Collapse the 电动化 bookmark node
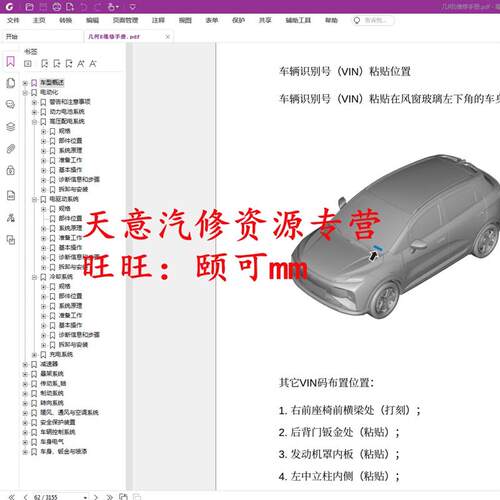The image size is (500, 500). coord(25,92)
